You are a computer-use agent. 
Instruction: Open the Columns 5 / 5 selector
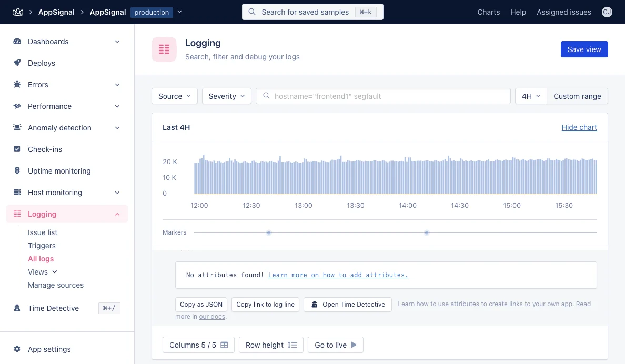tap(198, 345)
